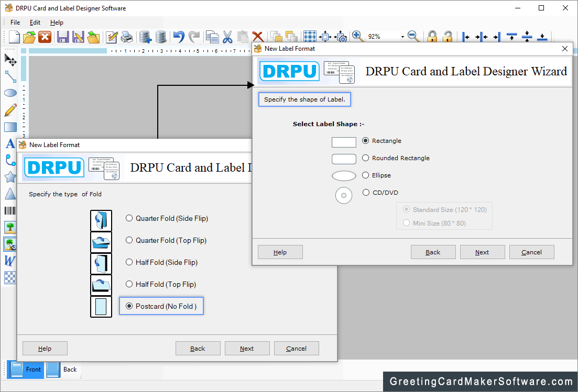Click Cancel in label shape wizard
Image resolution: width=578 pixels, height=392 pixels.
tap(531, 252)
